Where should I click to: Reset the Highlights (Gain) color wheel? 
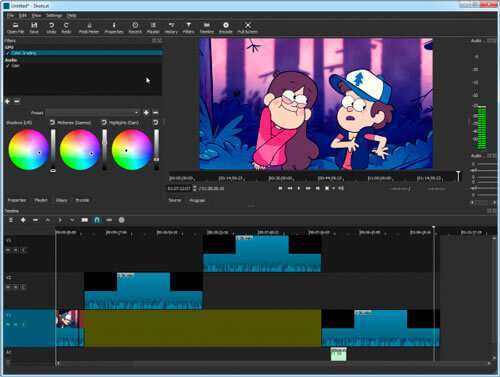pyautogui.click(x=156, y=122)
